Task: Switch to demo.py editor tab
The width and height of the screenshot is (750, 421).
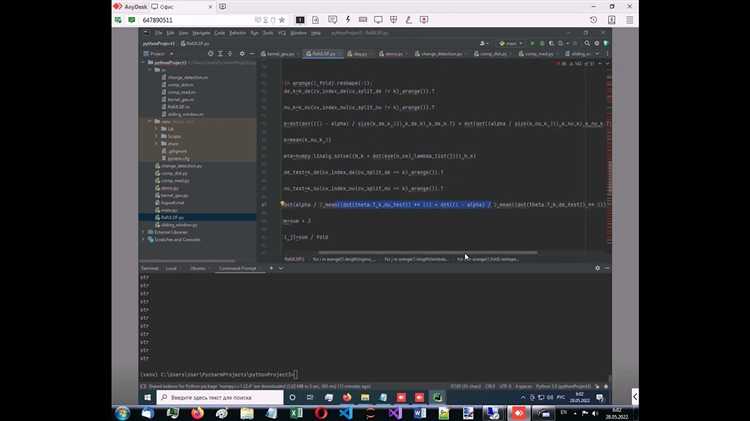Action: tap(395, 54)
